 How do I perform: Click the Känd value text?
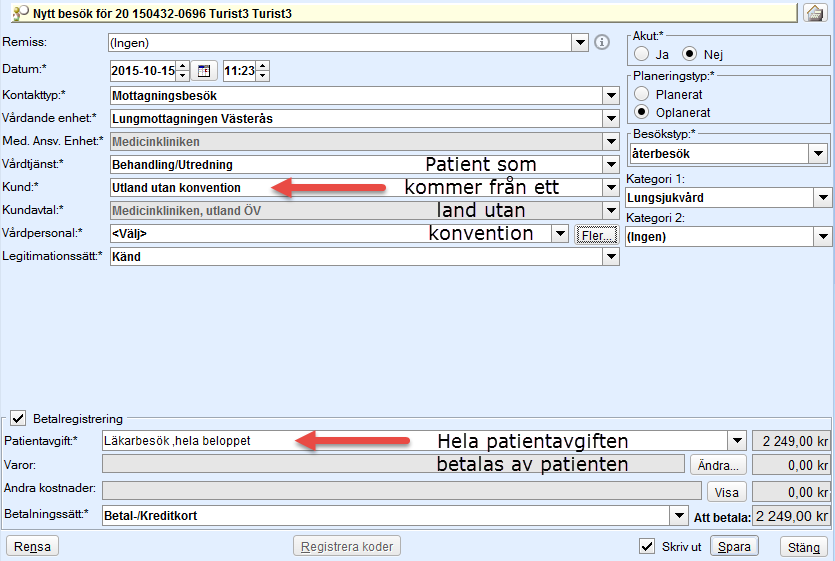click(x=126, y=257)
